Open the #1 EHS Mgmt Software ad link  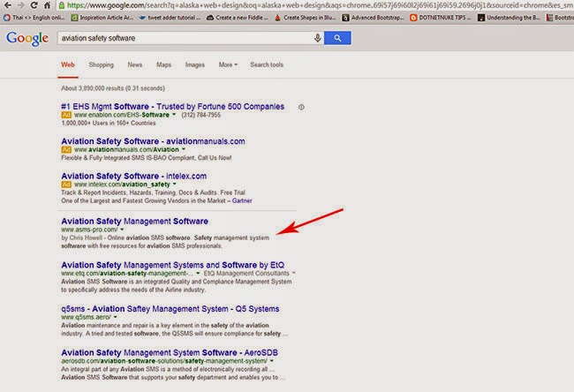[x=173, y=107]
